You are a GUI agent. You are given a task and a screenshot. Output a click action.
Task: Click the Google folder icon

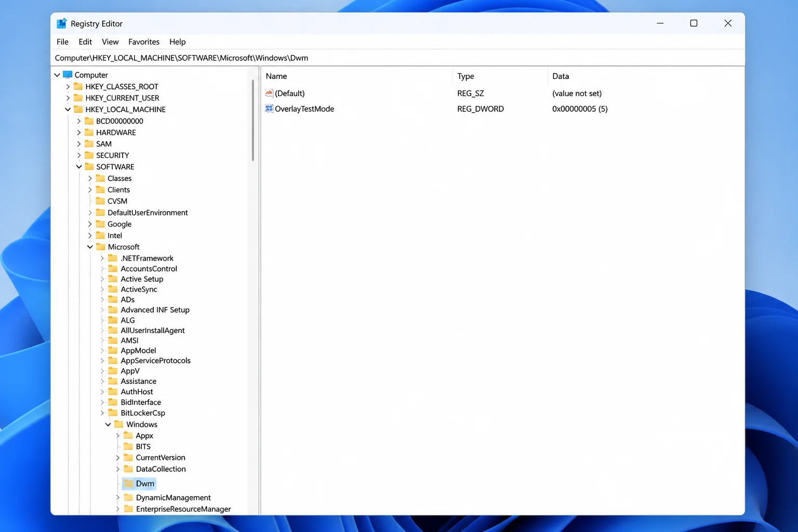(x=101, y=224)
